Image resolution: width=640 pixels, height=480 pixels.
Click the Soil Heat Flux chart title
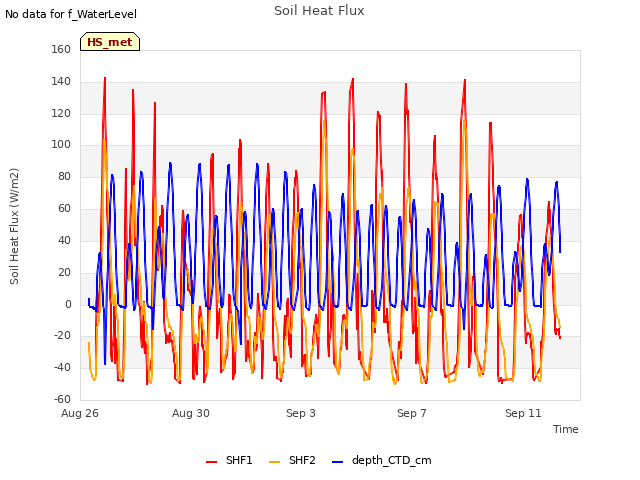319,11
